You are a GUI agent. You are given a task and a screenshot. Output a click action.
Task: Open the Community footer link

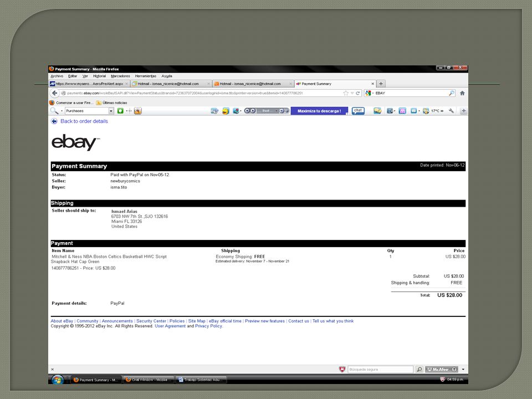[87, 321]
